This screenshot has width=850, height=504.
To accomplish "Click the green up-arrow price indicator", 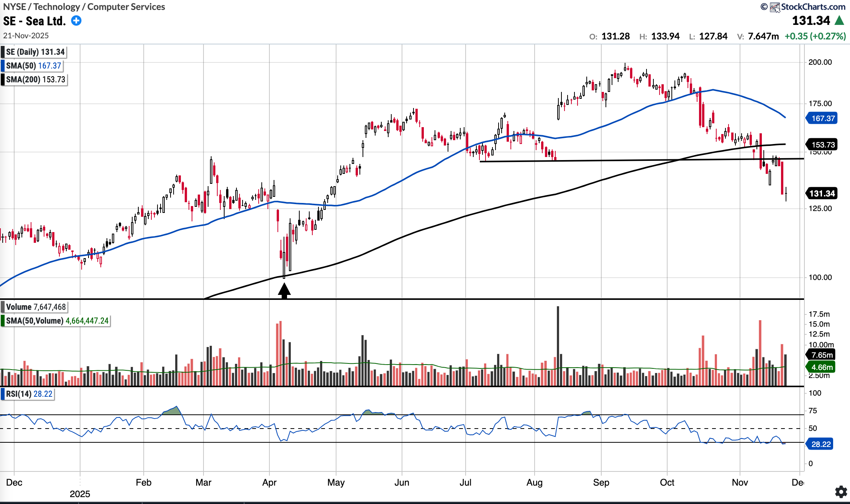I will (839, 21).
